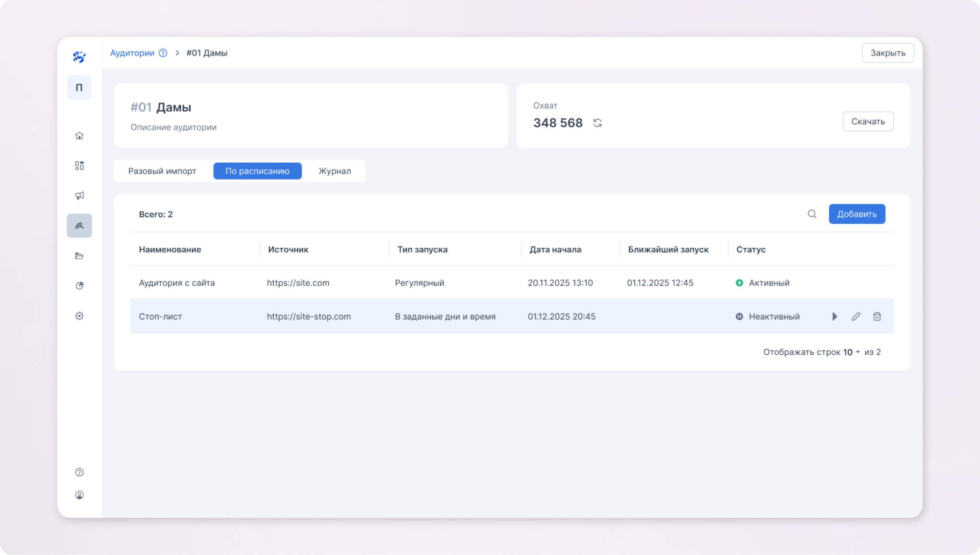Screen dimensions: 980x555
Task: Open the П workspace tile in sidebar
Action: pyautogui.click(x=79, y=88)
